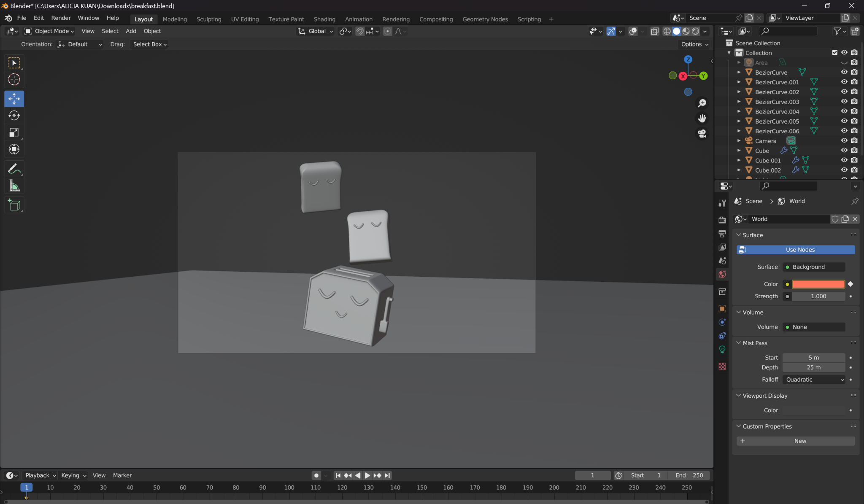Viewport: 864px width, 504px height.
Task: Expand the Cube item in outliner
Action: pyautogui.click(x=739, y=151)
